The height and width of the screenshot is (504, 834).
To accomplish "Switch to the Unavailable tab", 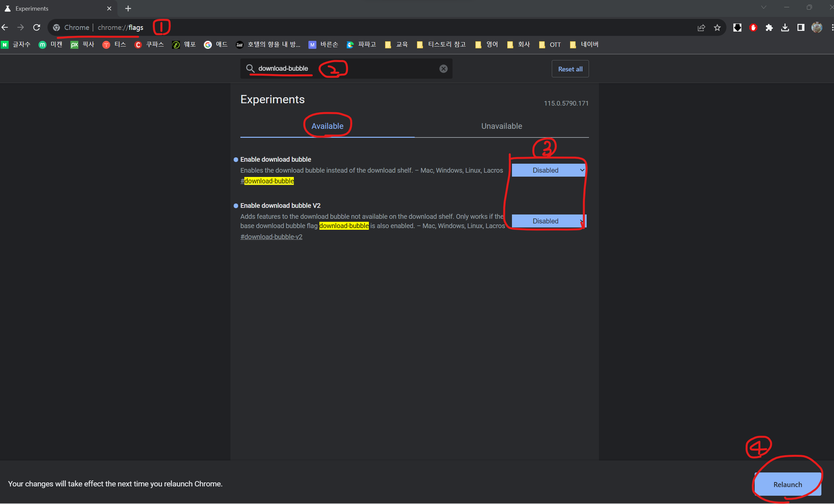I will click(x=501, y=126).
